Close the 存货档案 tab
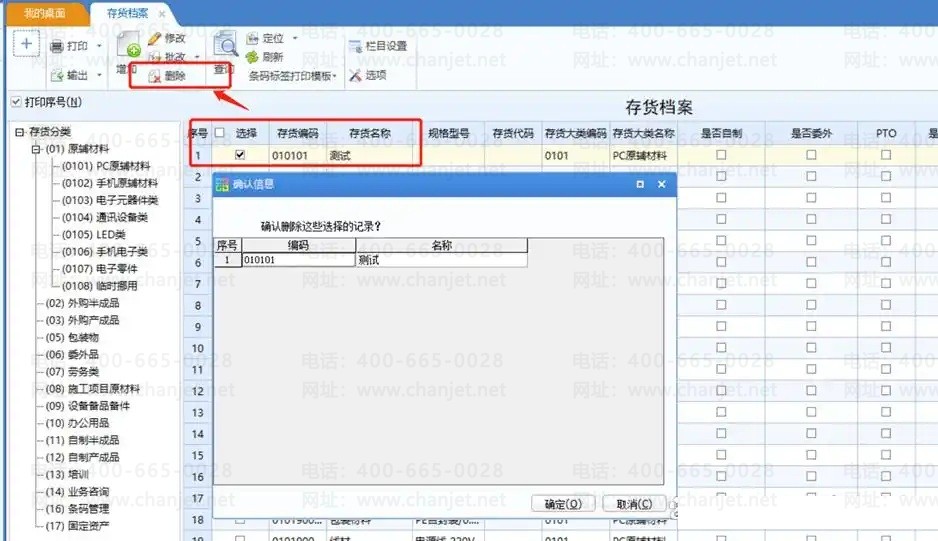This screenshot has width=938, height=541. 162,13
